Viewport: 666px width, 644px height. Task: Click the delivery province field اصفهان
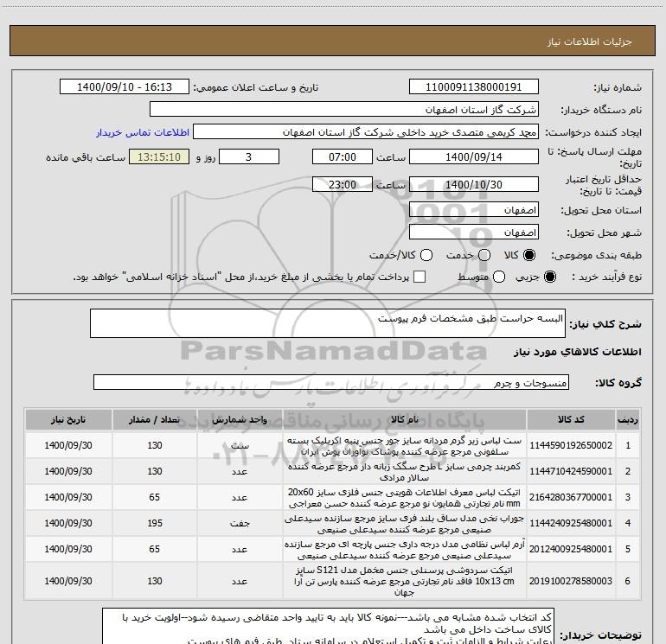coord(474,210)
